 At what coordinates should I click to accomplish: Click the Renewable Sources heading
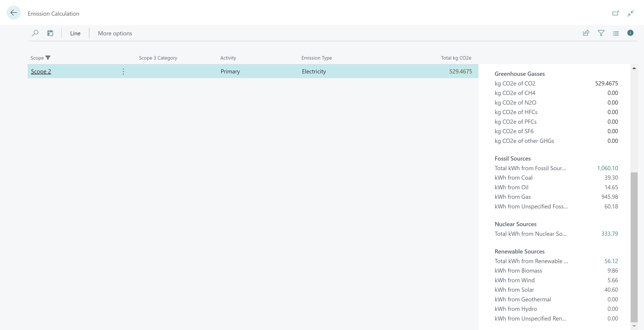(520, 251)
